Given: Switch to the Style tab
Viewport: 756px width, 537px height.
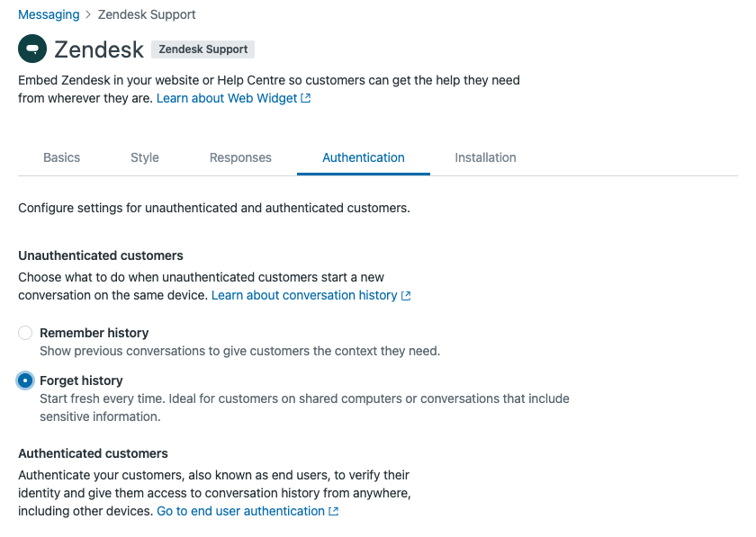Looking at the screenshot, I should 144,157.
